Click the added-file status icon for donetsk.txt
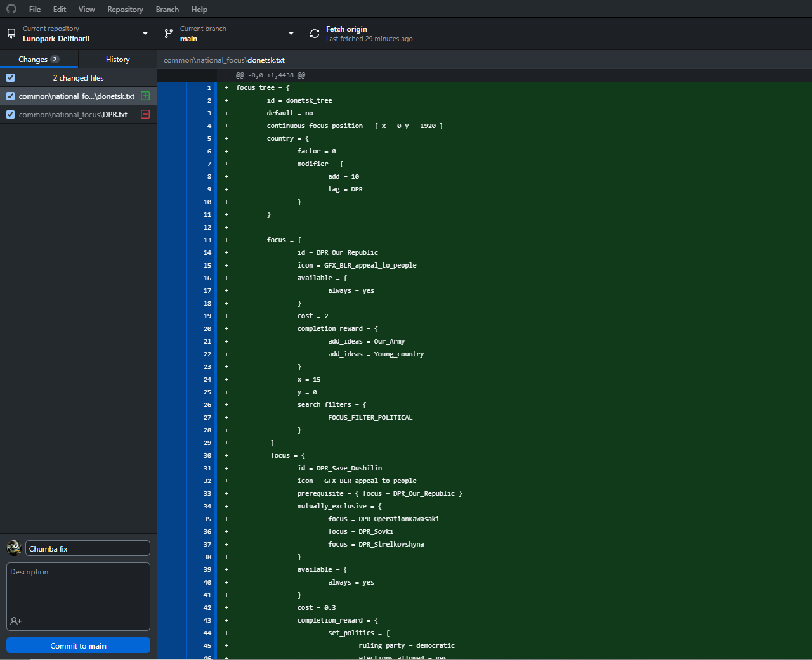The image size is (812, 660). (x=145, y=96)
